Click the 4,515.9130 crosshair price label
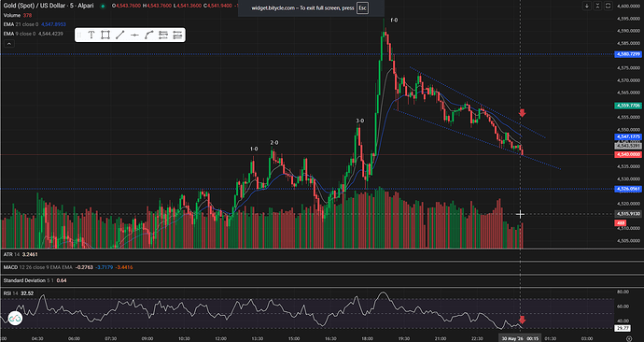The width and height of the screenshot is (644, 342). click(628, 214)
